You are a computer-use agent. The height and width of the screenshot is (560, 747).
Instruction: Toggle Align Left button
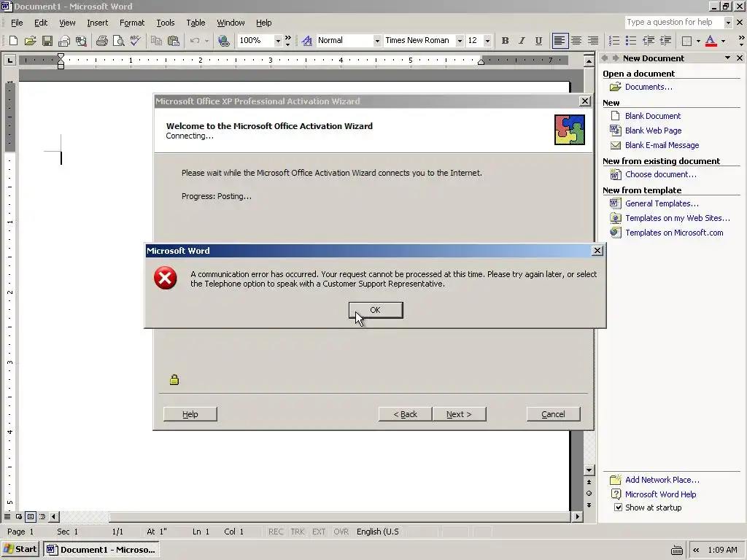pos(560,41)
